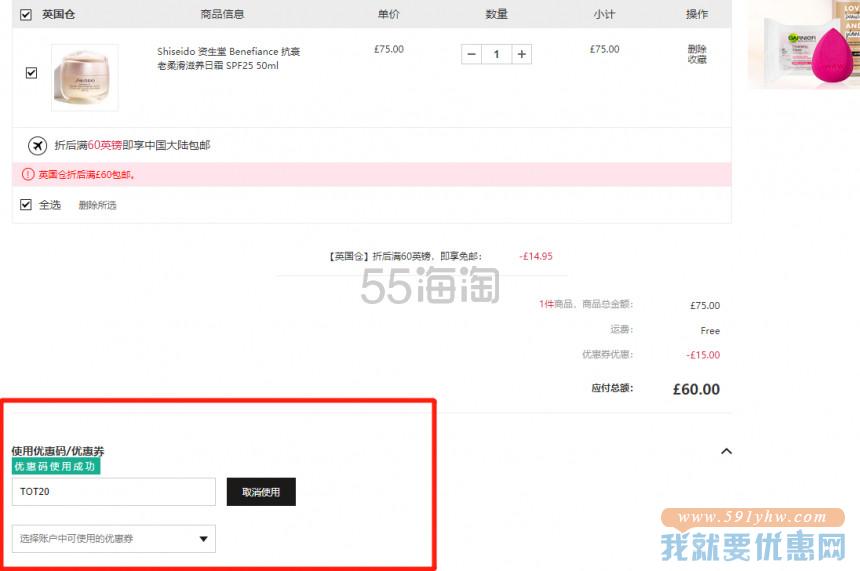This screenshot has height=571, width=860.
Task: Collapse the coupon section with the chevron
Action: click(x=726, y=451)
